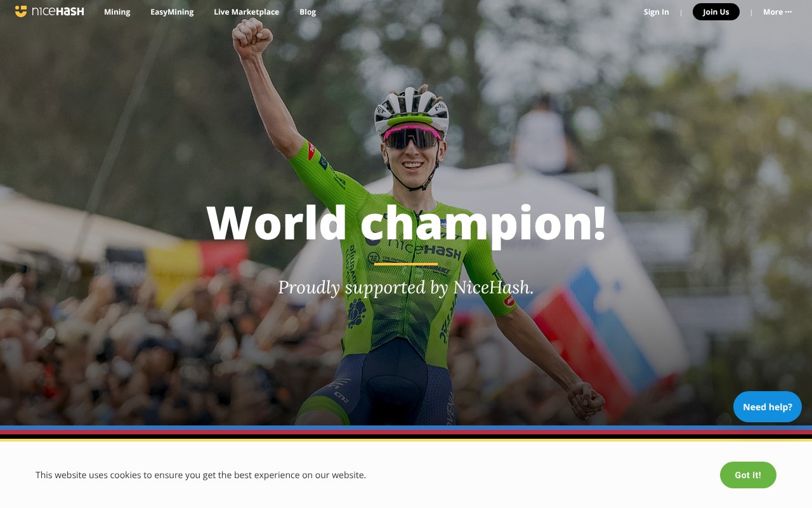Viewport: 812px width, 508px height.
Task: Click the black Join Us button
Action: 716,12
